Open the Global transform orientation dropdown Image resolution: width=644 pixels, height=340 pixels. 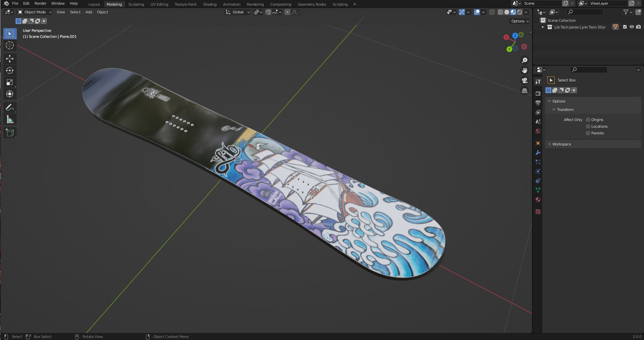(237, 12)
